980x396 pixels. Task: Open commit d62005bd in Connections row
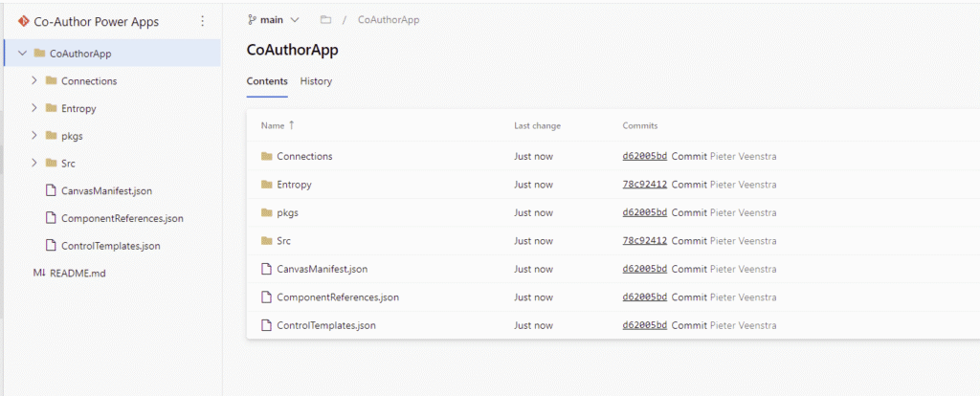(x=645, y=156)
